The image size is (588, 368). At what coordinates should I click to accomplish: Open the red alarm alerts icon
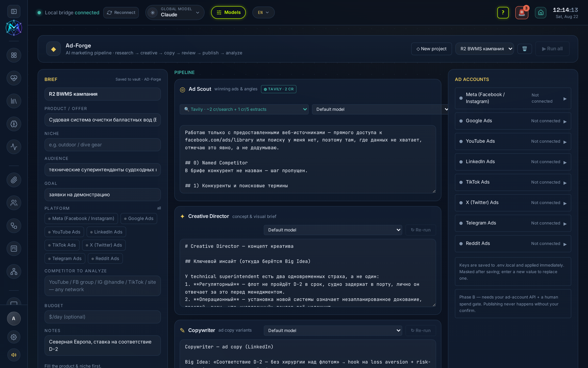522,12
